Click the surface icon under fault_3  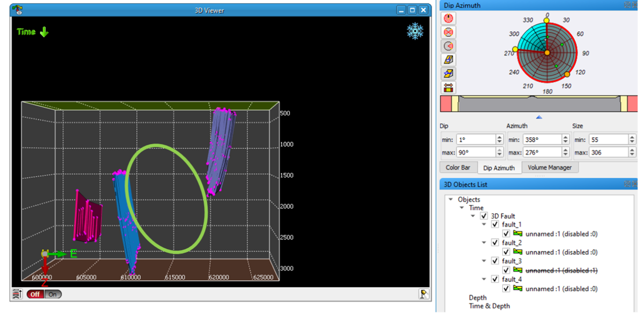pos(518,270)
